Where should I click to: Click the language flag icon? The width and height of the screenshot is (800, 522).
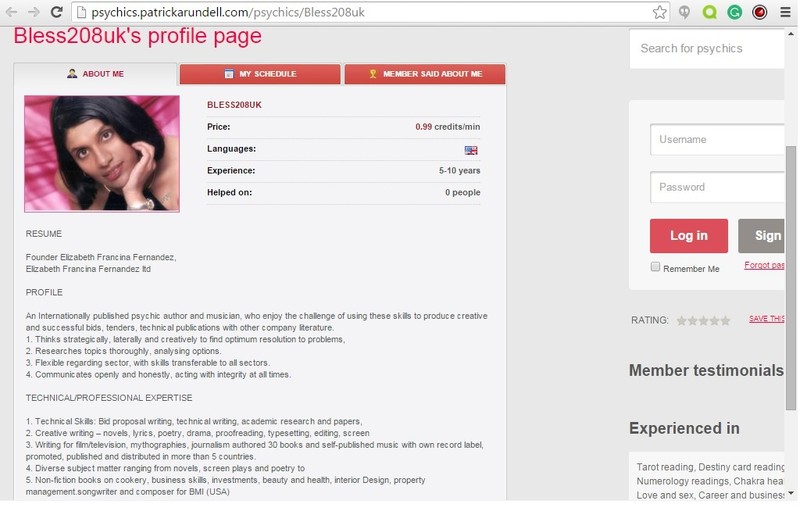[471, 150]
